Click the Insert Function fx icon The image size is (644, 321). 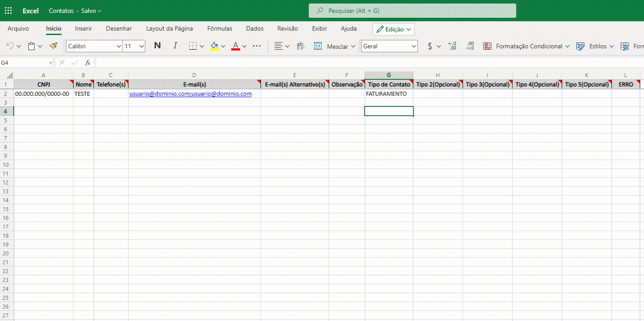click(x=88, y=63)
